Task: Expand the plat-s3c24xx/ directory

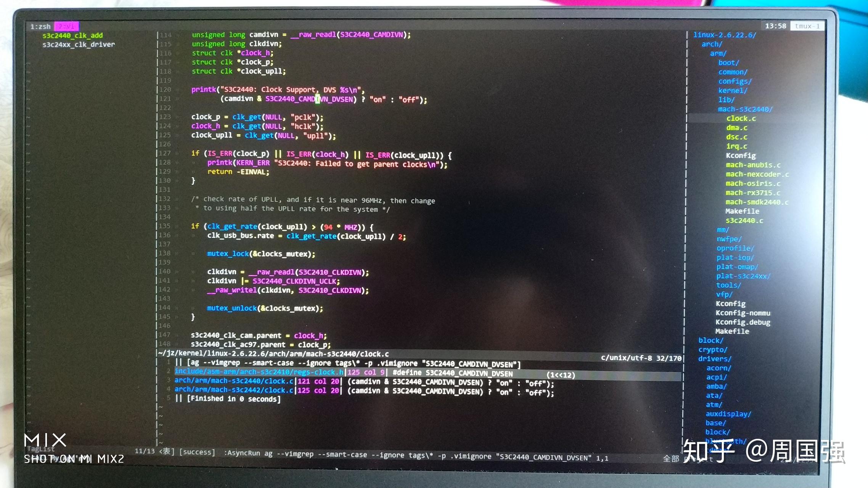Action: coord(743,276)
